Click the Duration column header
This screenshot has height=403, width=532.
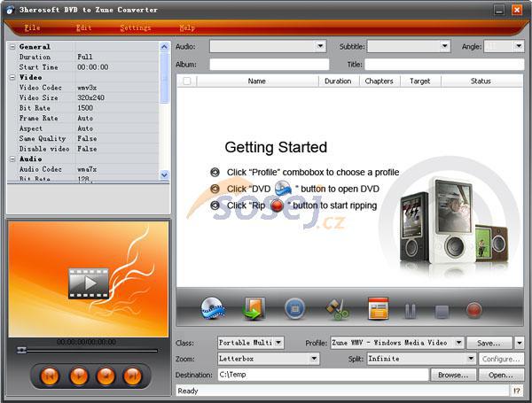(x=338, y=81)
